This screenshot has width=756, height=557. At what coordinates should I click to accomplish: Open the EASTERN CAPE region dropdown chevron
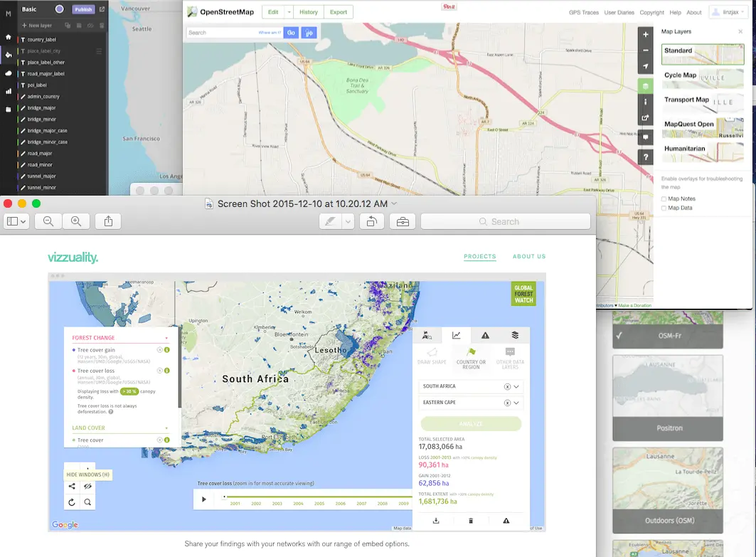click(516, 403)
